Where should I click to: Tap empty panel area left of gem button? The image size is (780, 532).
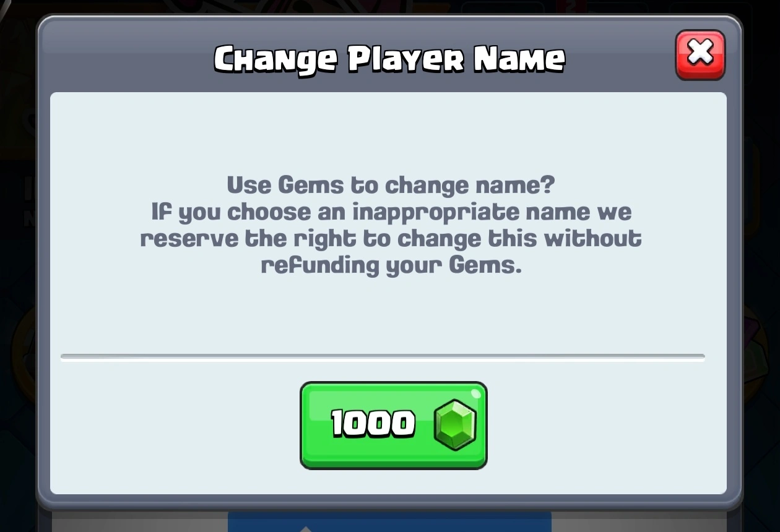(x=180, y=426)
